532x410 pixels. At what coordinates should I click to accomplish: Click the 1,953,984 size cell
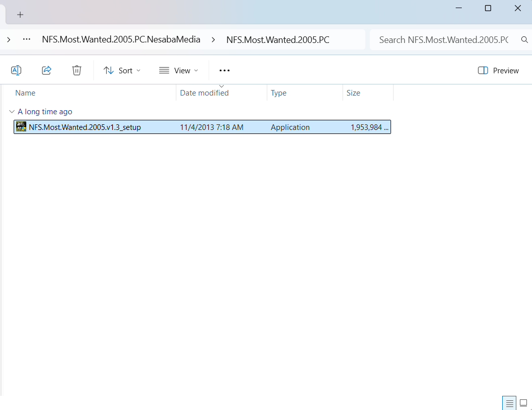(369, 127)
